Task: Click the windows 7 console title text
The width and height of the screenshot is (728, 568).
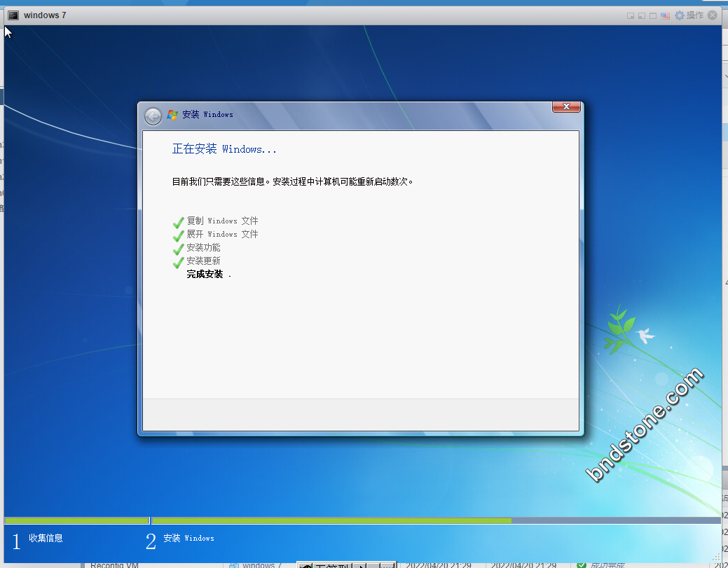Action: (45, 15)
